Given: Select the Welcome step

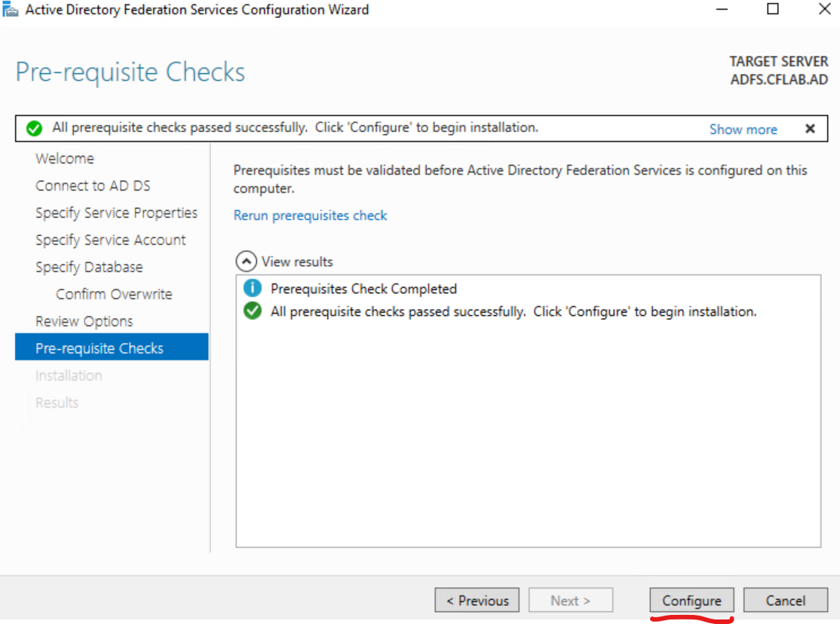Looking at the screenshot, I should (x=65, y=158).
